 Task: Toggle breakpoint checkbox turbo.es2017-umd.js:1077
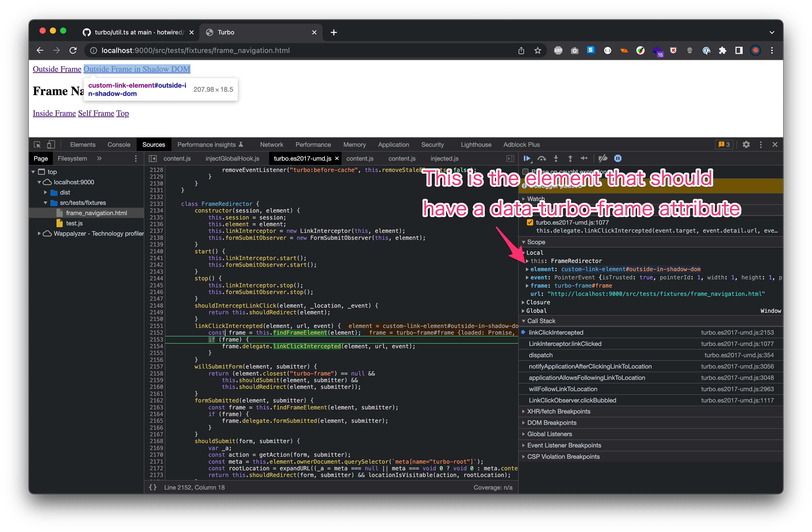click(530, 222)
